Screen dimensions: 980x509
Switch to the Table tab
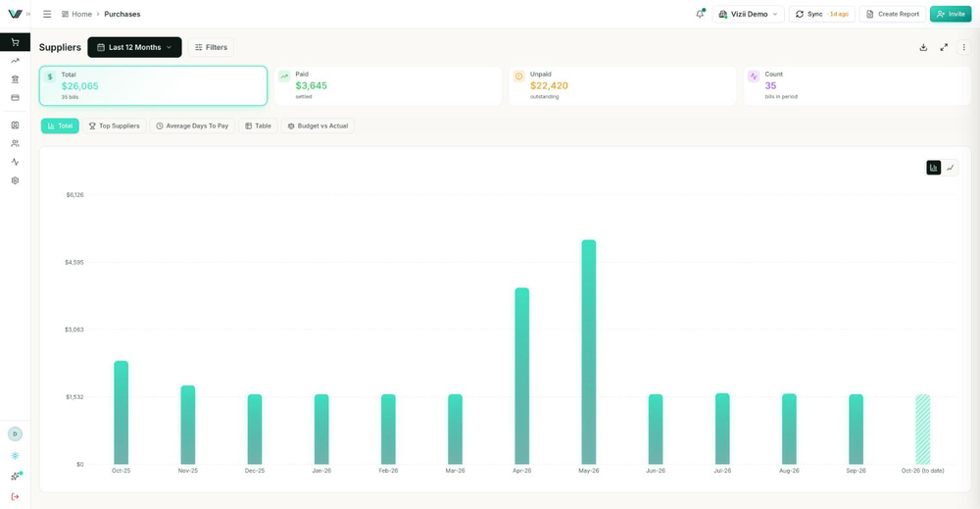258,126
